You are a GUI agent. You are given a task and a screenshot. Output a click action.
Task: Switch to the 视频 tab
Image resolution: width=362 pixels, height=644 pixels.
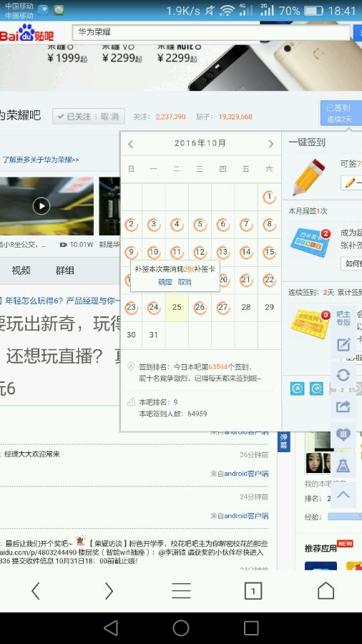pyautogui.click(x=21, y=270)
